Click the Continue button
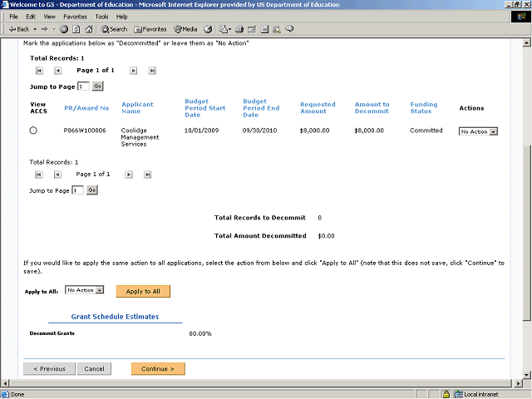 tap(158, 368)
